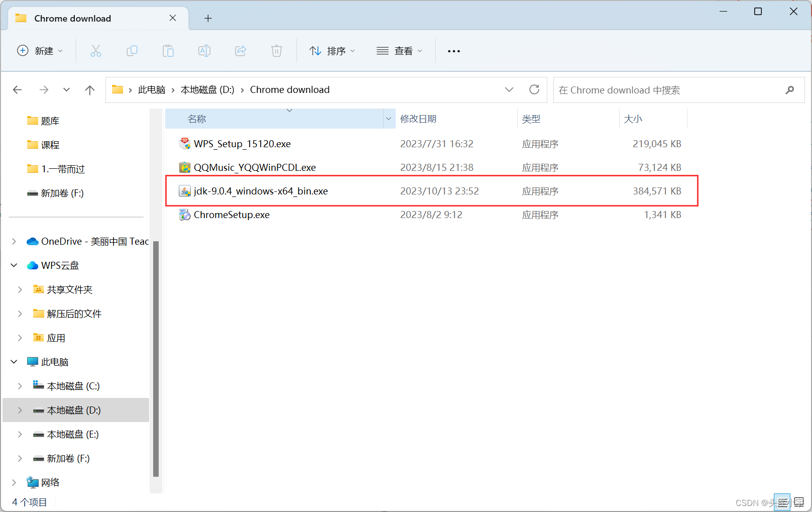Click the JDK Java installer icon

click(x=185, y=191)
